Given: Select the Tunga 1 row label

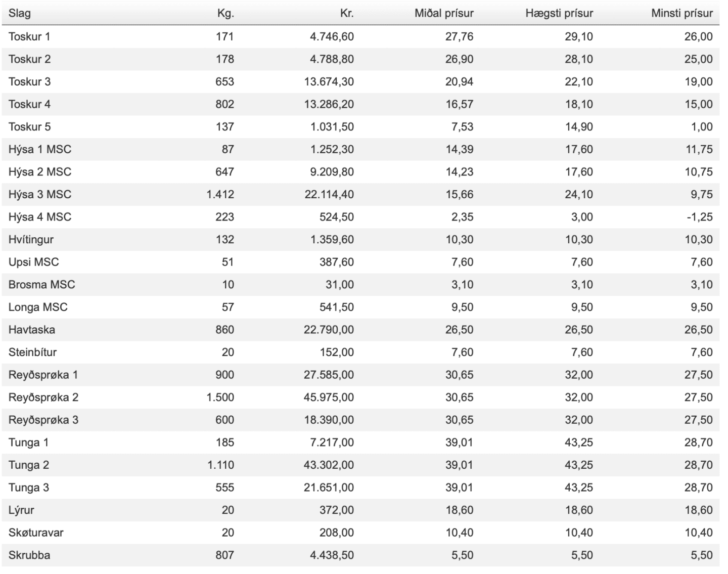Looking at the screenshot, I should tap(28, 443).
